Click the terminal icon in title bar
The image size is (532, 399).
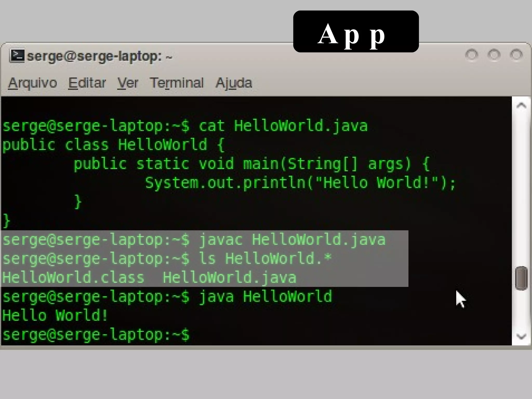(17, 56)
